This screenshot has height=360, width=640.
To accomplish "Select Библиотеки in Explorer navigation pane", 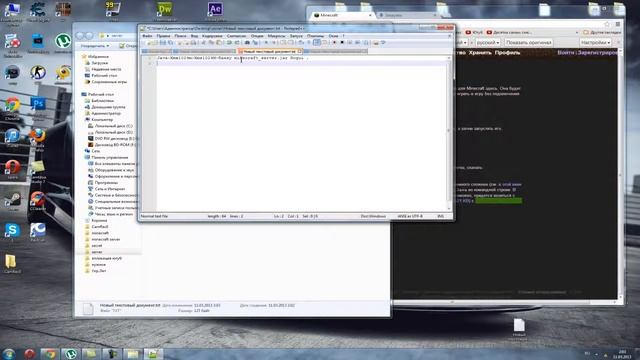I will pyautogui.click(x=102, y=100).
